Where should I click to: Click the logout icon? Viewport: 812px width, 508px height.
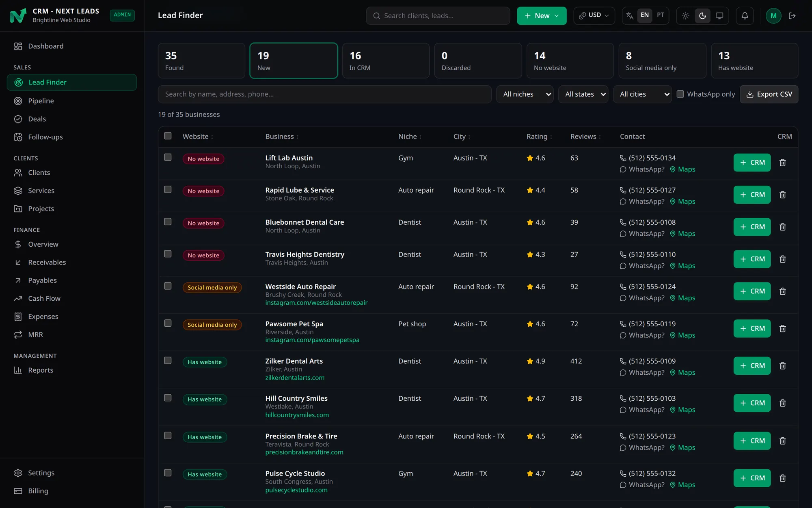click(x=792, y=15)
